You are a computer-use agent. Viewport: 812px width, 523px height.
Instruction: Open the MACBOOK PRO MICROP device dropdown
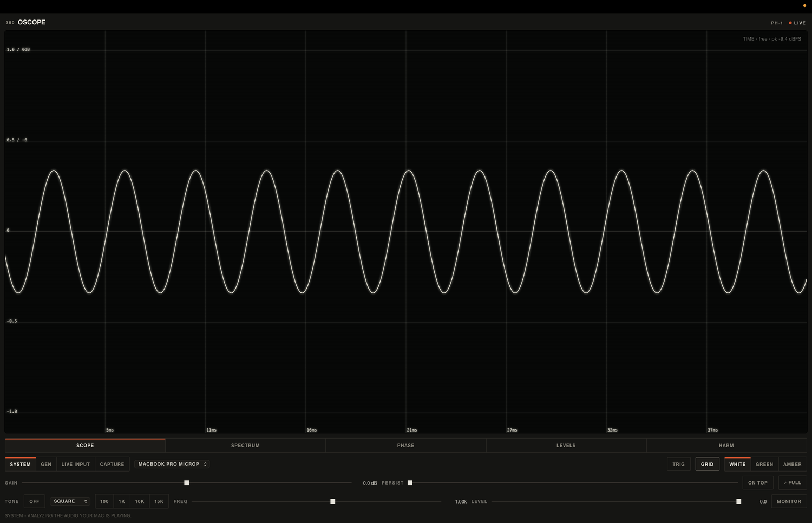(172, 464)
